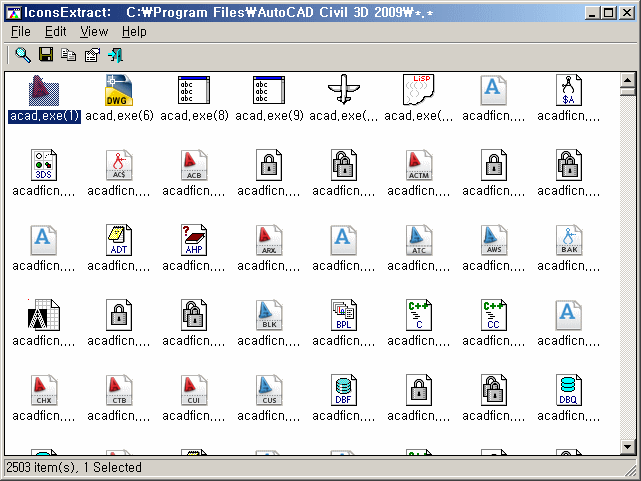Select the DBF database icon
This screenshot has width=641, height=481.
(x=344, y=390)
